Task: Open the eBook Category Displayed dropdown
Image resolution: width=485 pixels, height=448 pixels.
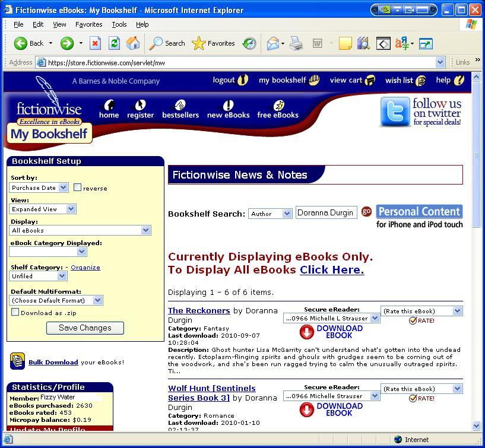Action: [x=48, y=252]
